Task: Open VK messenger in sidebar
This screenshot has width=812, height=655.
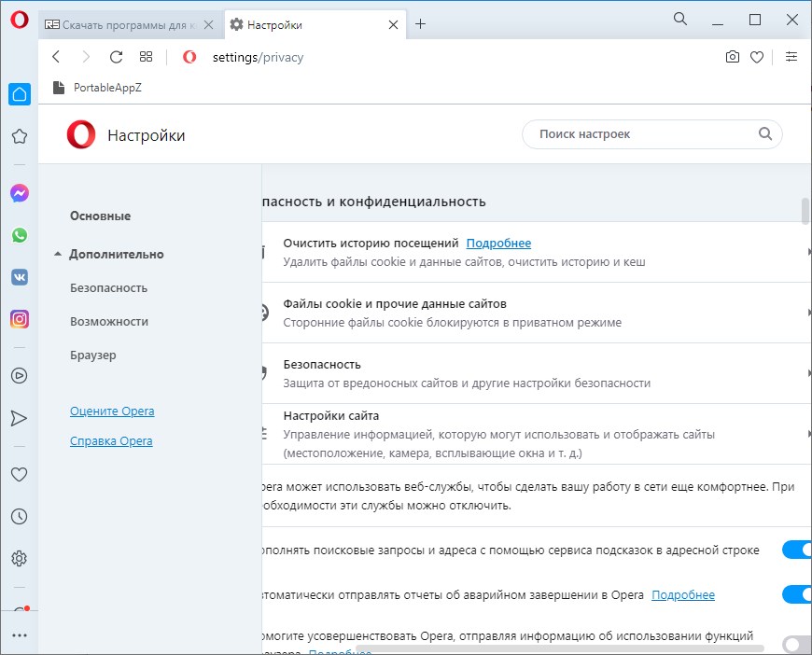Action: click(20, 277)
